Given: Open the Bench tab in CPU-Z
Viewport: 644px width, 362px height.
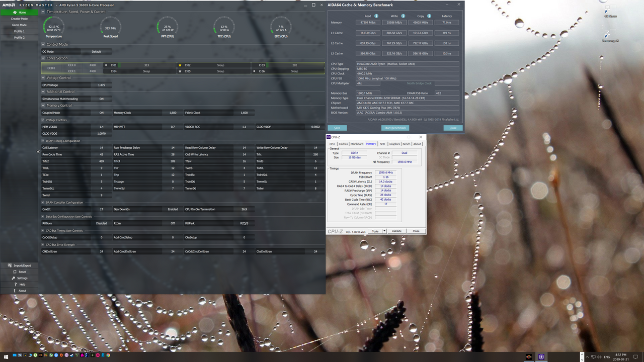Looking at the screenshot, I should 407,144.
